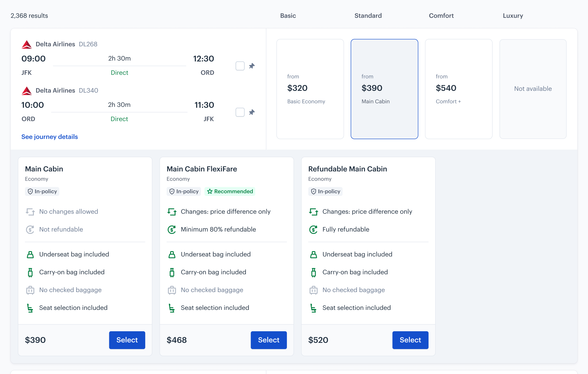Click the Standard column header
The image size is (588, 374).
368,16
